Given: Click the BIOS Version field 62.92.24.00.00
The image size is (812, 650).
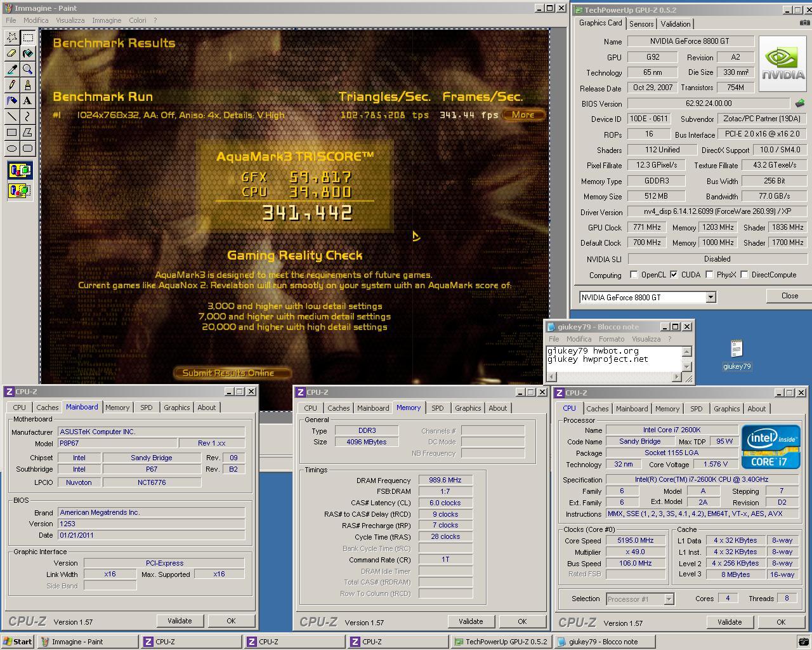Looking at the screenshot, I should (x=709, y=103).
